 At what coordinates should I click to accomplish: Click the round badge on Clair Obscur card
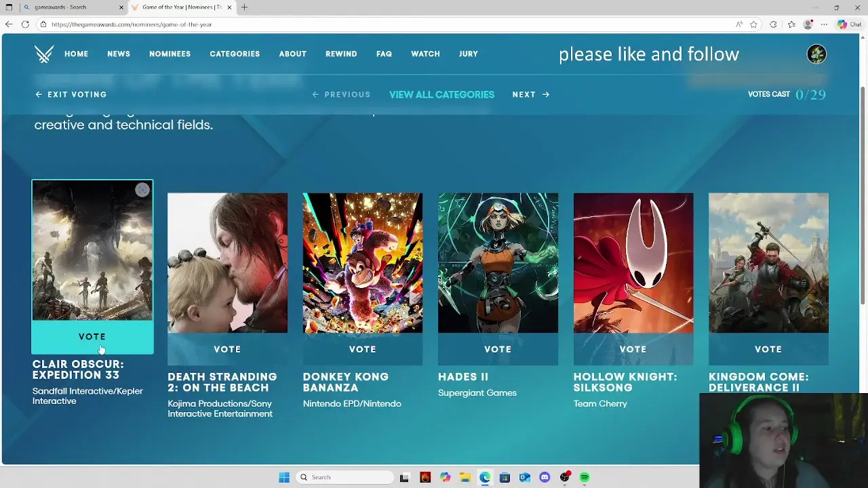point(142,190)
